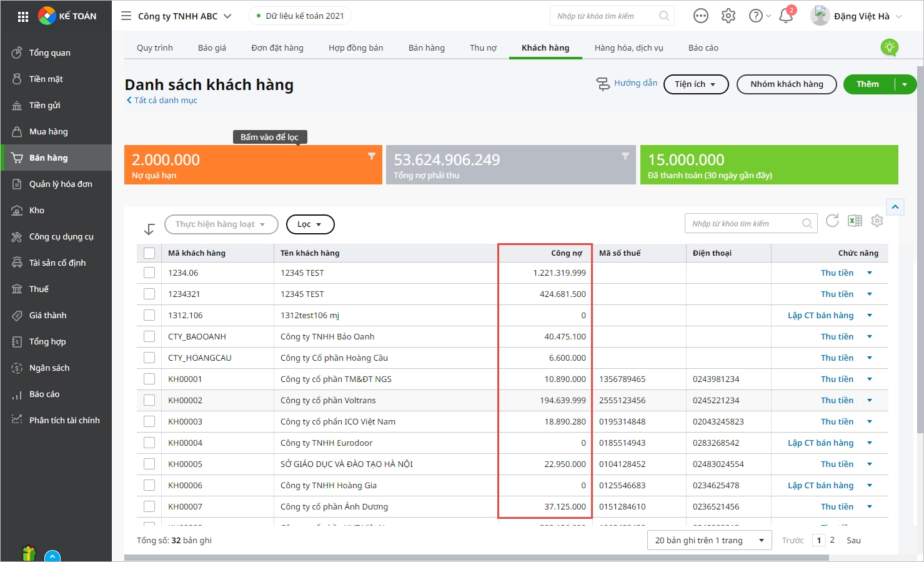Viewport: 924px width, 562px height.
Task: Filter by the orange Nợ quá hạn card
Action: pos(253,165)
